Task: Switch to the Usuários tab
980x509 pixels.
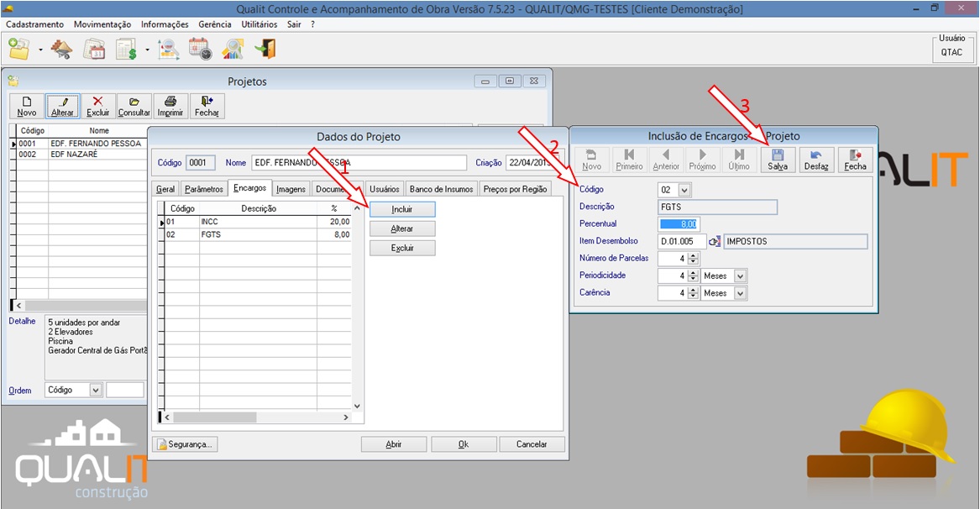Action: pos(385,190)
